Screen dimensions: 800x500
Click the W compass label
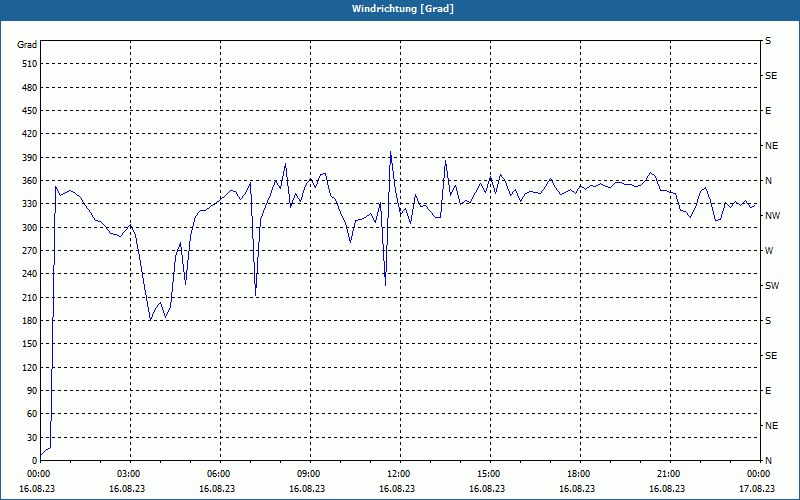click(769, 251)
